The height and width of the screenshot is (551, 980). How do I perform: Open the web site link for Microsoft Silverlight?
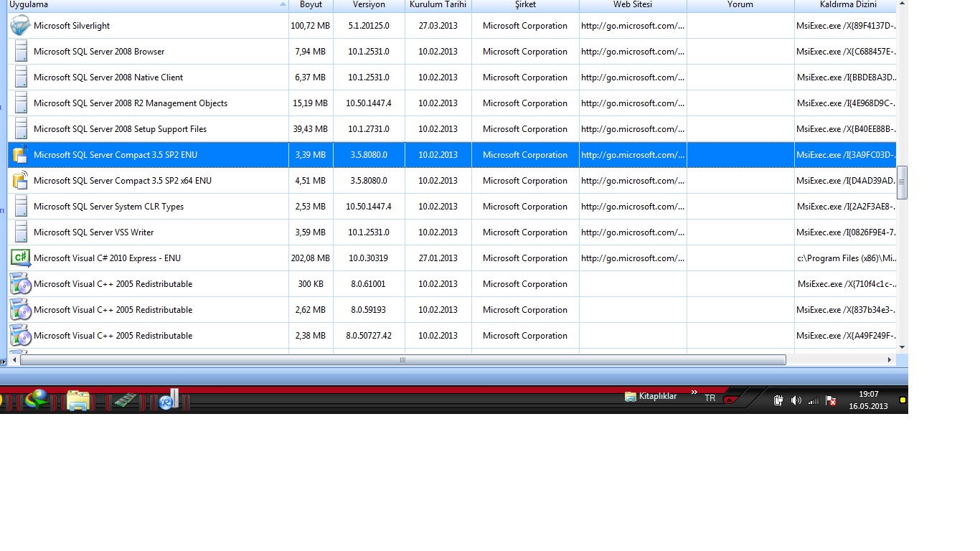[633, 26]
